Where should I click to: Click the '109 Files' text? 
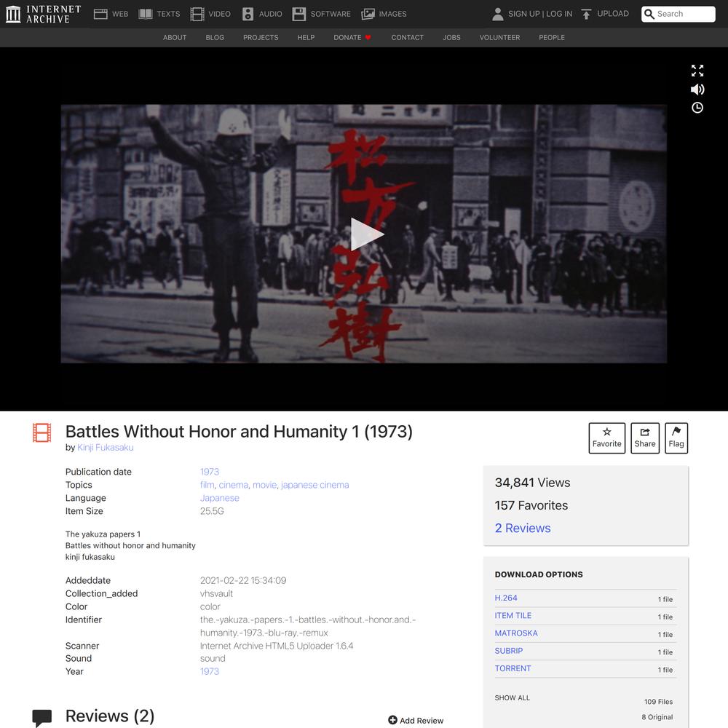tap(658, 702)
